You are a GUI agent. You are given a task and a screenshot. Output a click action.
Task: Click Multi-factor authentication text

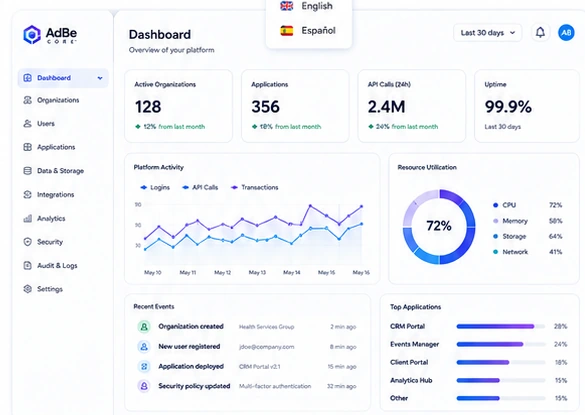[x=275, y=386]
